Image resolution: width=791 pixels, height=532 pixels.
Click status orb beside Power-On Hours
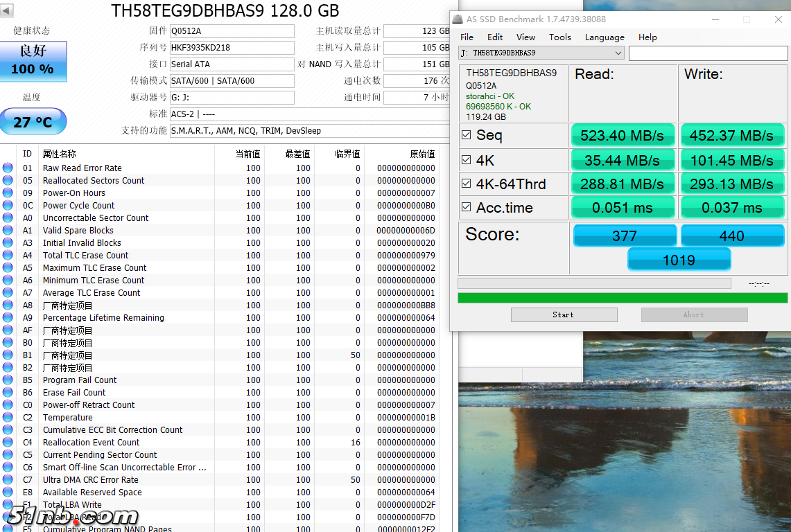tap(8, 193)
